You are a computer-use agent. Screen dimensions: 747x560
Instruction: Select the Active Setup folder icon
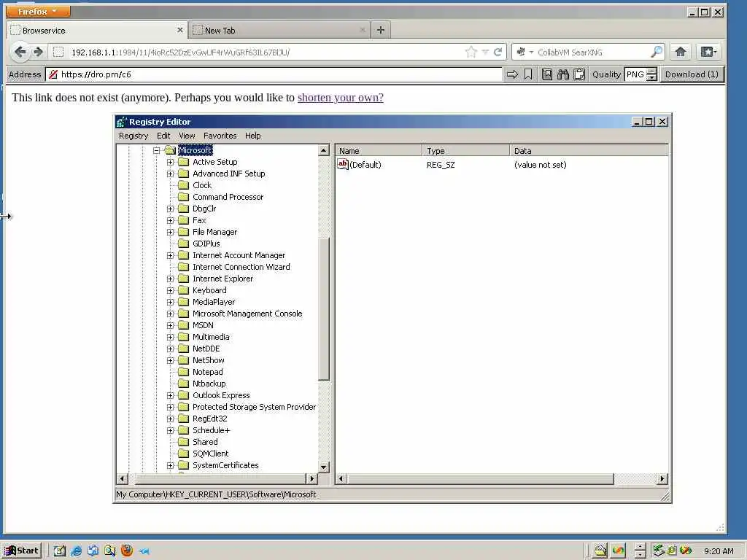(x=184, y=162)
